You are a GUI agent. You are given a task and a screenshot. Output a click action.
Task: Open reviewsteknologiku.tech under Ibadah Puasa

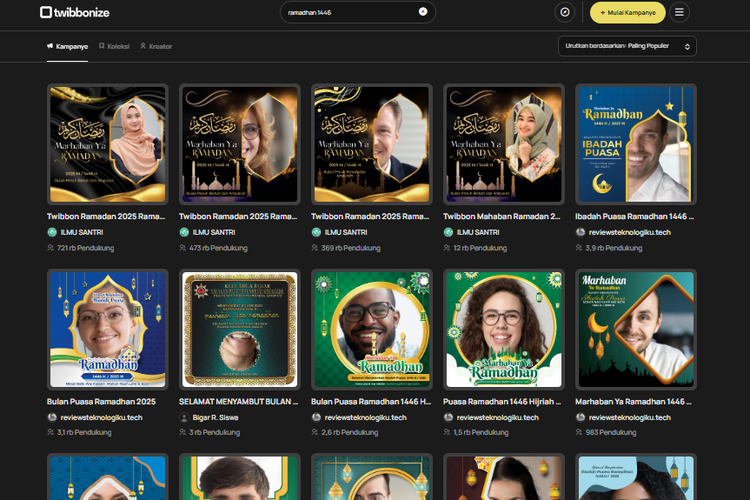[629, 232]
